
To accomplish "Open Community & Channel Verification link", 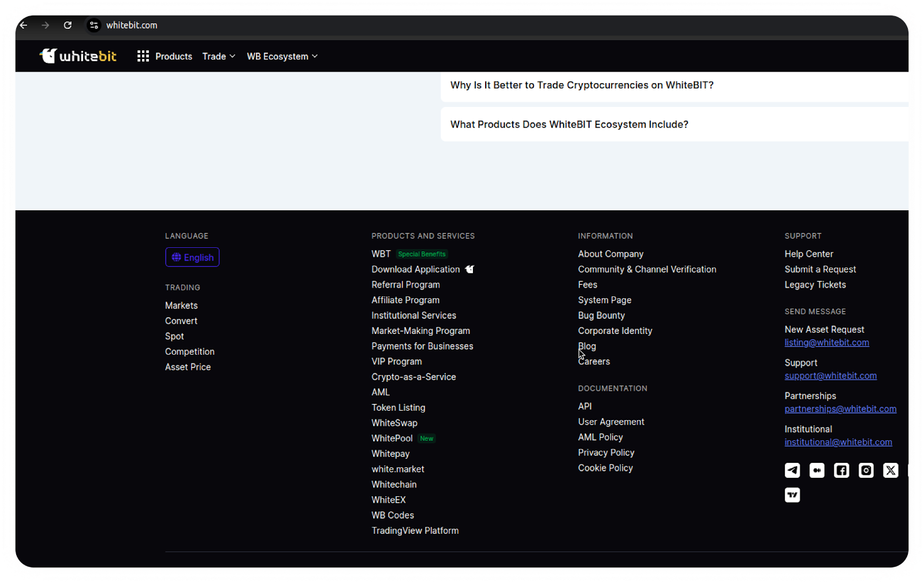I will [647, 269].
